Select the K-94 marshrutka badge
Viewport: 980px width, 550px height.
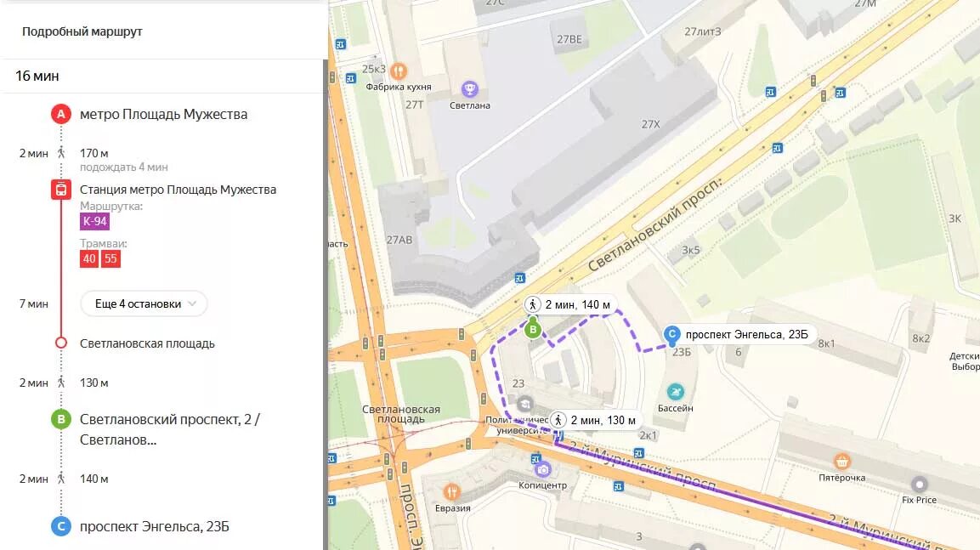95,221
